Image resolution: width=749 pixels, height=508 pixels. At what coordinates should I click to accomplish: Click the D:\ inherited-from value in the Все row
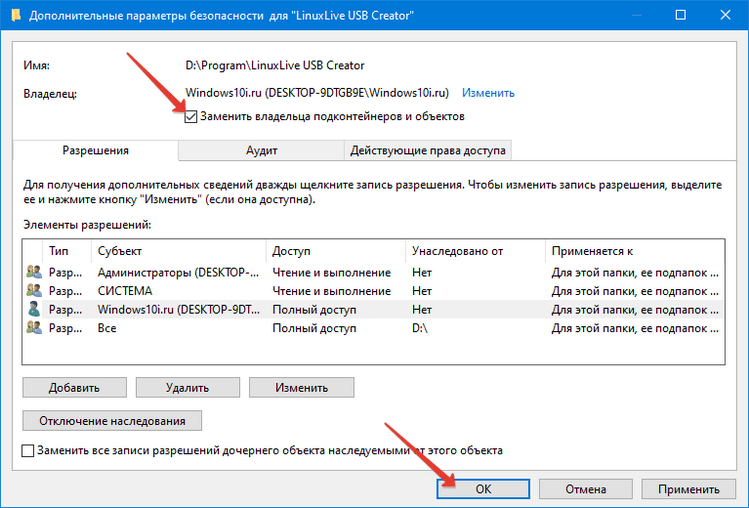[420, 328]
